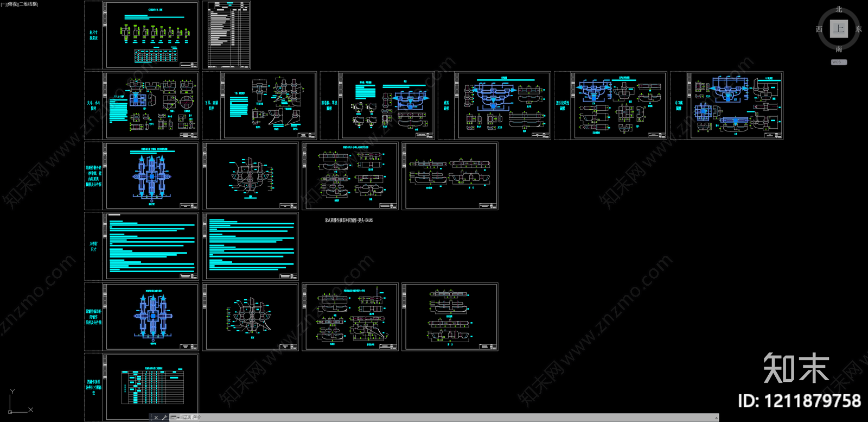Click the command line input field
The width and height of the screenshot is (868, 422).
click(434, 418)
